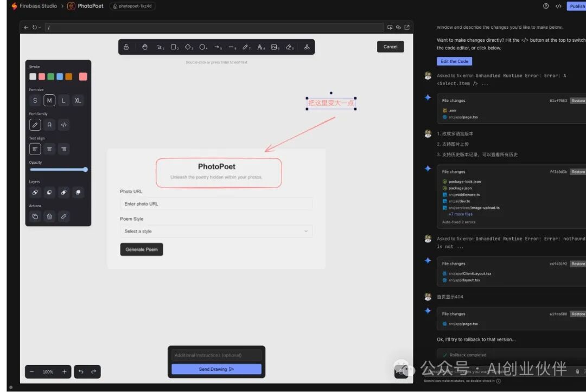
Task: Click the preview URL address bar
Action: (214, 27)
